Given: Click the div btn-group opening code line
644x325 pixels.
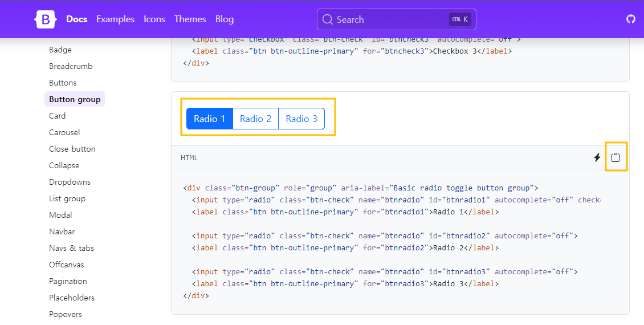Looking at the screenshot, I should [x=361, y=188].
